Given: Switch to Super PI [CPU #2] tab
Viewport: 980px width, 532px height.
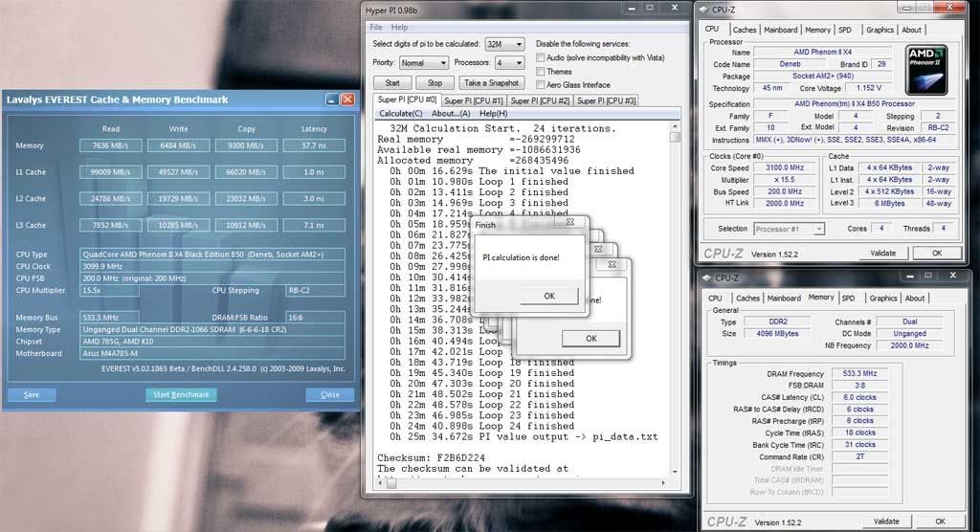Looking at the screenshot, I should point(540,100).
